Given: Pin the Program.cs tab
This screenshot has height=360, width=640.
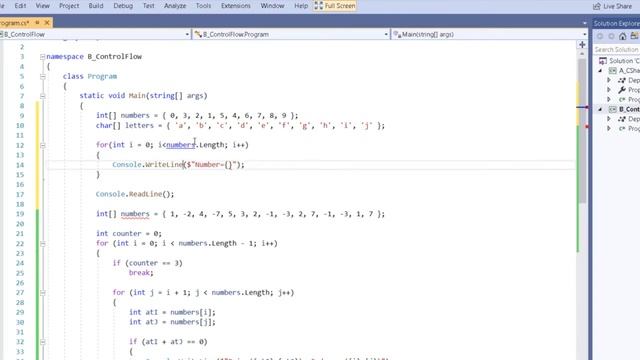Looking at the screenshot, I should (x=37, y=23).
